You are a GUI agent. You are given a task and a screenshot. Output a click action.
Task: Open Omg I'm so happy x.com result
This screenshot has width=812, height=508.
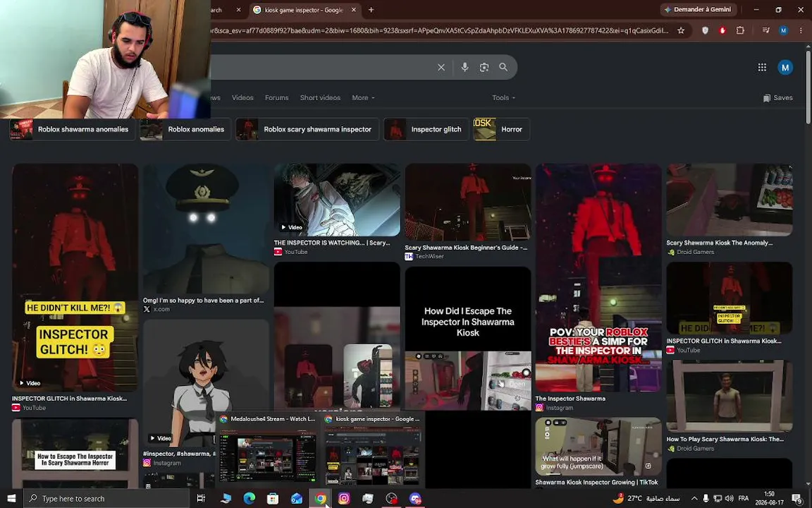click(204, 300)
